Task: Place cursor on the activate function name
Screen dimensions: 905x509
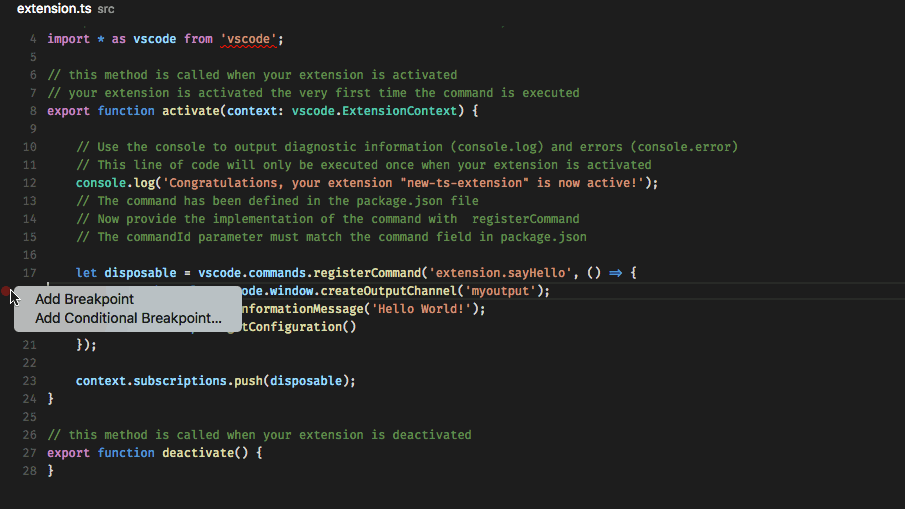Action: pyautogui.click(x=191, y=111)
